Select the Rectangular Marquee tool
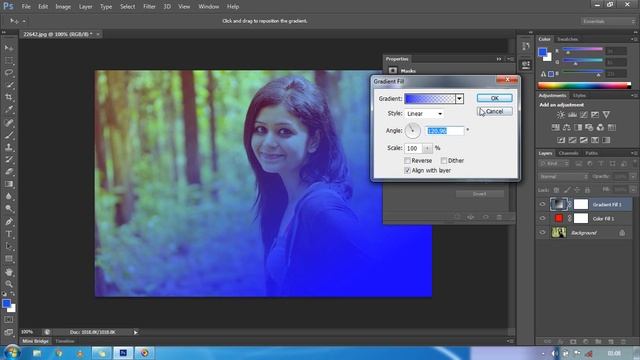The image size is (640, 360). click(9, 60)
